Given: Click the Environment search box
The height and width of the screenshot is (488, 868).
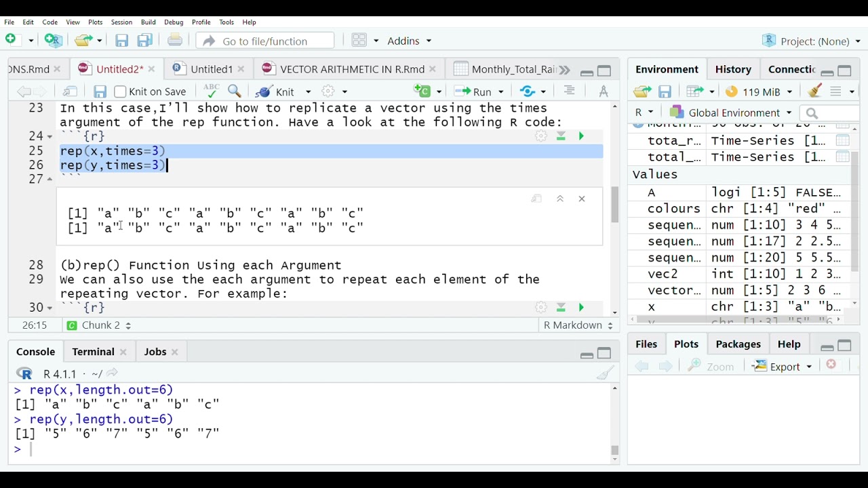Looking at the screenshot, I should pyautogui.click(x=830, y=113).
